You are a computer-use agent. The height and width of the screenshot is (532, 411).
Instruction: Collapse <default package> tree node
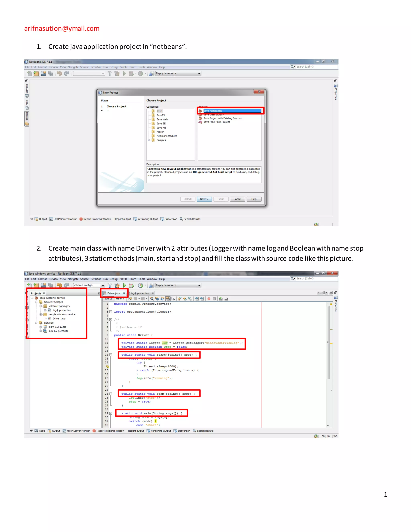click(41, 306)
